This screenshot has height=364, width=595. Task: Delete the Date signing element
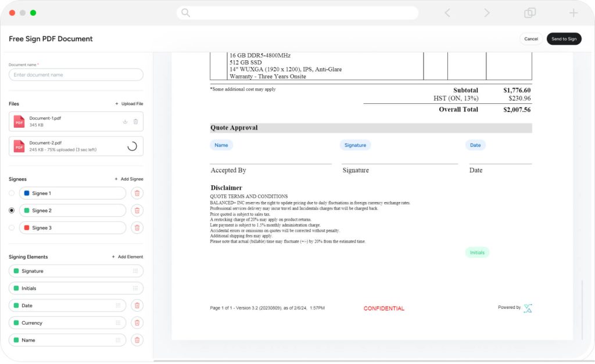click(x=137, y=305)
